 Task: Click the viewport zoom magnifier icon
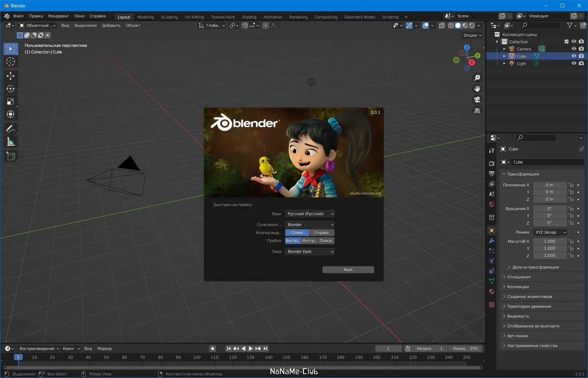[x=477, y=78]
